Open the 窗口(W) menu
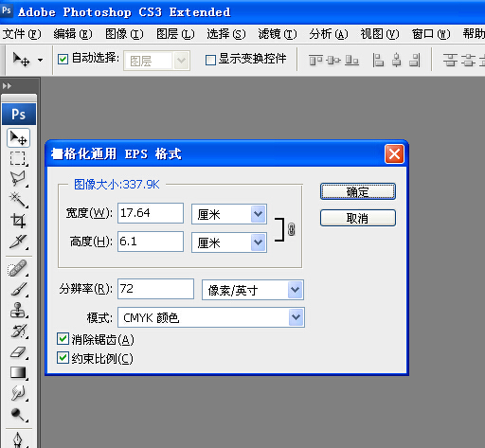The width and height of the screenshot is (485, 448). (x=431, y=34)
